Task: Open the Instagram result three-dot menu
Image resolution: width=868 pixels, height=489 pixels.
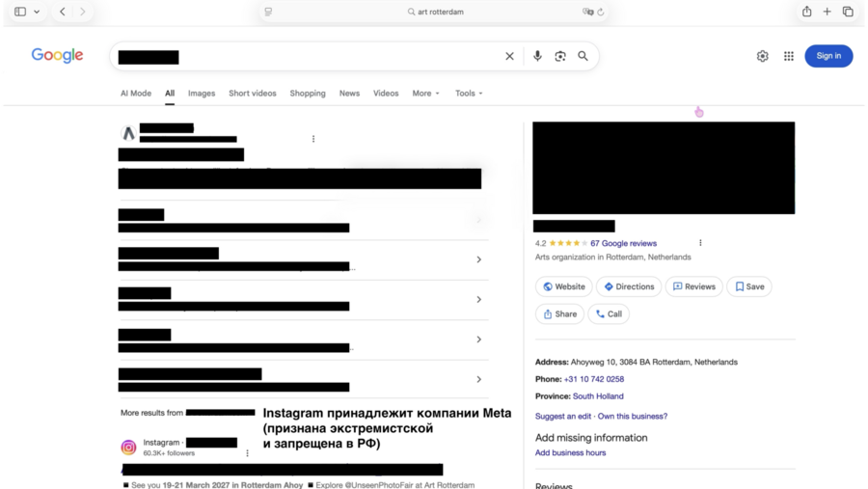Action: tap(248, 453)
